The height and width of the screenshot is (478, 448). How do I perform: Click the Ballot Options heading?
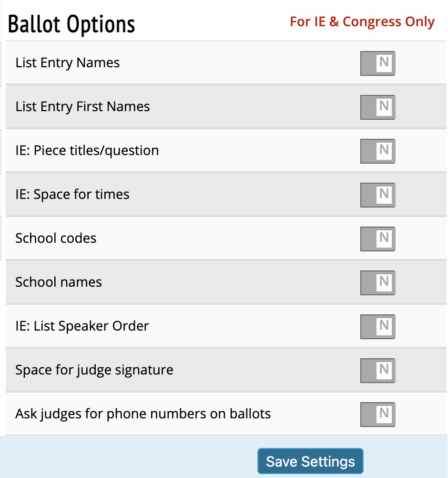point(71,24)
